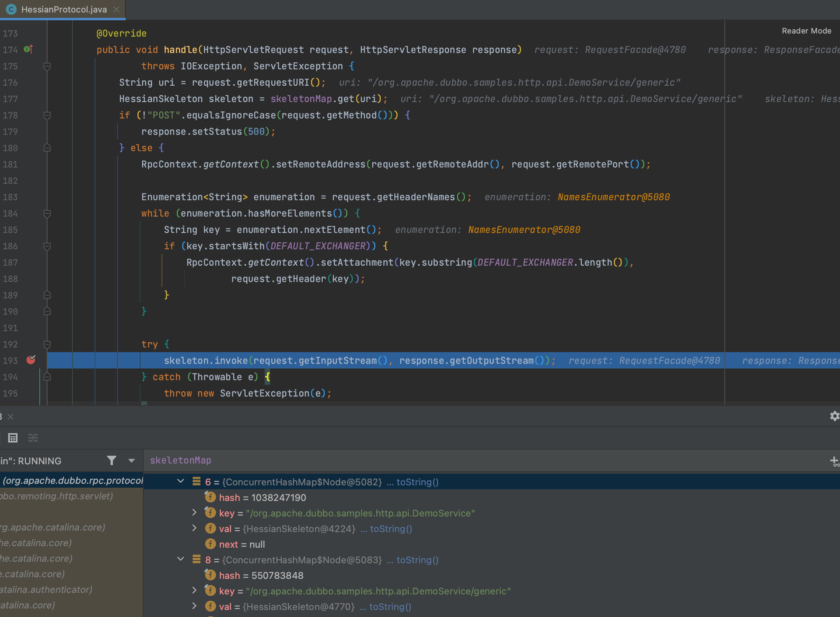Image resolution: width=840 pixels, height=617 pixels.
Task: Click inline value NamesEnumerator@5080 on line 183
Action: [x=613, y=197]
